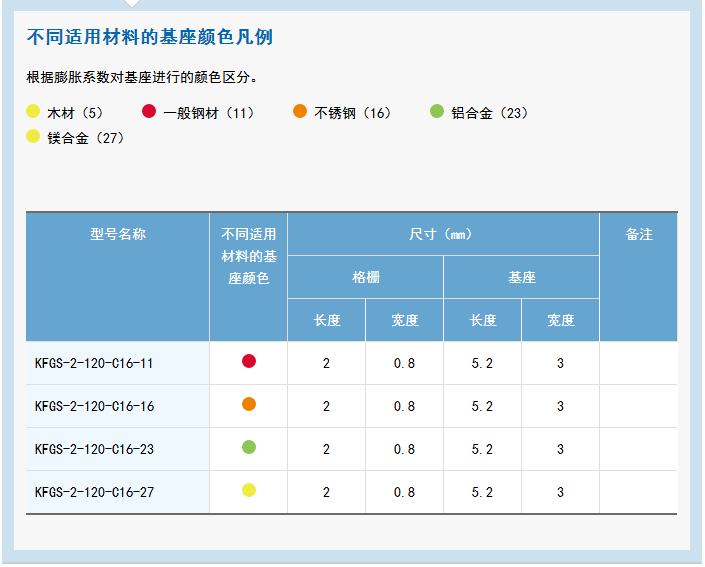705x567 pixels.
Task: Click grid width 0.8 in C16-11 row
Action: point(404,363)
